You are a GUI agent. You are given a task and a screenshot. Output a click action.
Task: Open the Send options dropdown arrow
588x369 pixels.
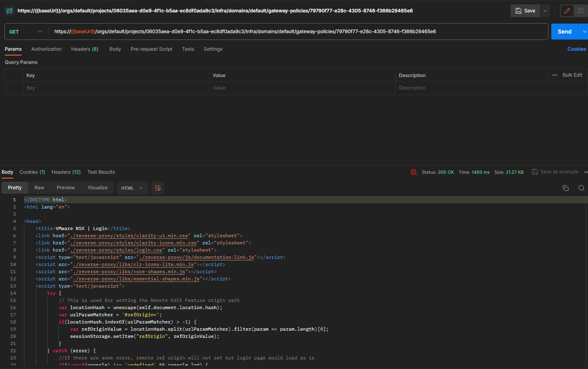(584, 32)
